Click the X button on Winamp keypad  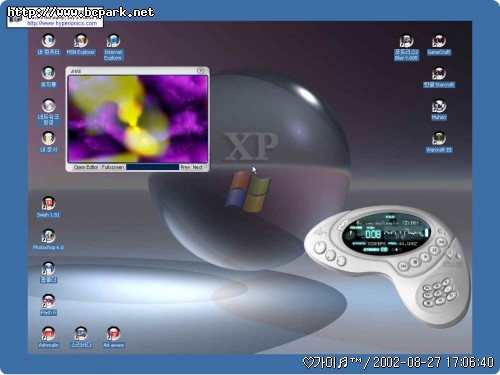[x=429, y=303]
